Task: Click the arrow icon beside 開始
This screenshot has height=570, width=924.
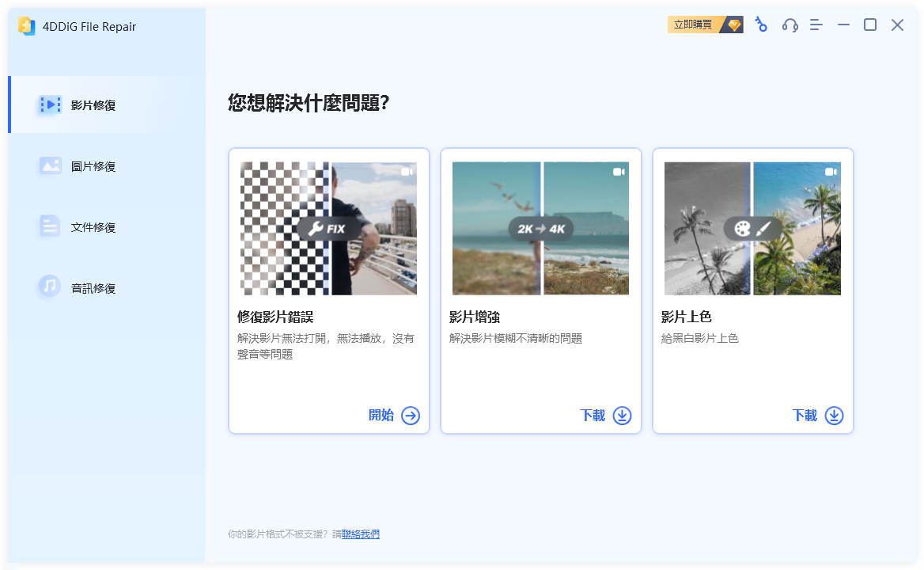Action: tap(412, 415)
